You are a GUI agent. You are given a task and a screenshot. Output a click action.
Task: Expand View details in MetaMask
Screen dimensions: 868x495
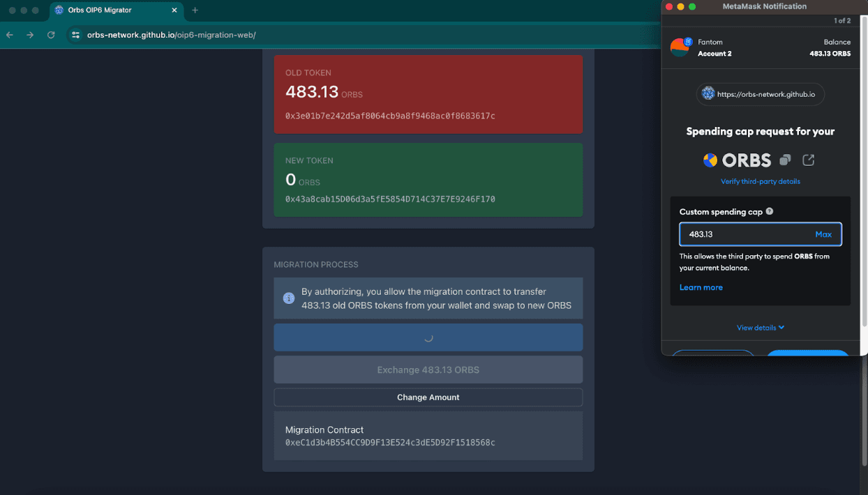tap(761, 328)
